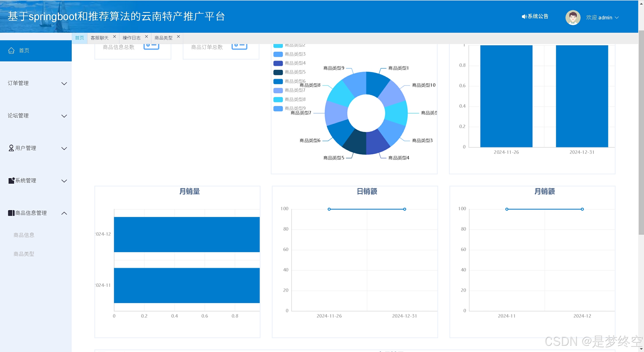Click the system management icon
The width and height of the screenshot is (644, 352).
11,180
